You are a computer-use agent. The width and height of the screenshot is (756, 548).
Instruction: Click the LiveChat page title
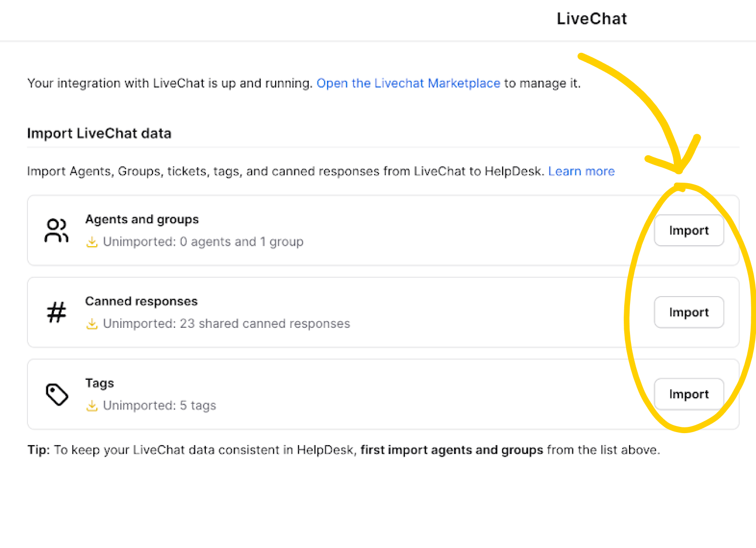tap(592, 19)
